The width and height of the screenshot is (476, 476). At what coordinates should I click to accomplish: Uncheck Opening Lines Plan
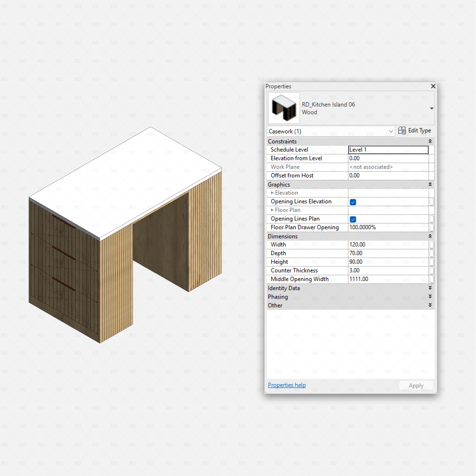(x=353, y=219)
